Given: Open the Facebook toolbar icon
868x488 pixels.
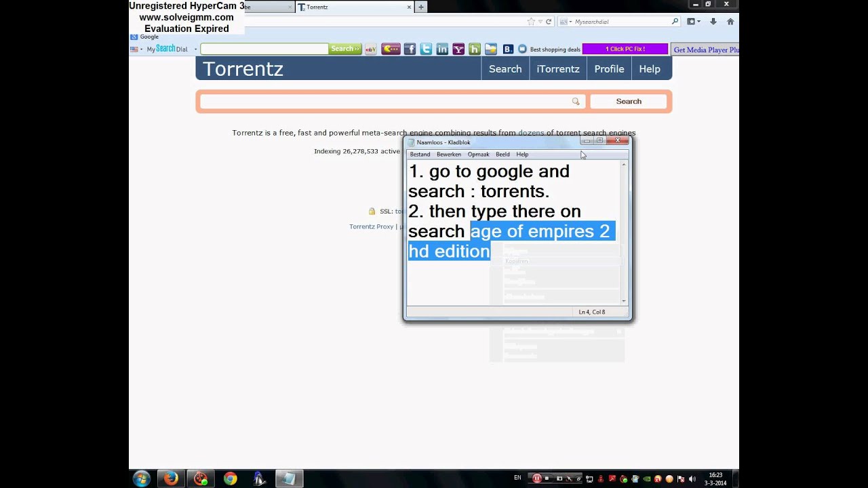Looking at the screenshot, I should point(410,49).
